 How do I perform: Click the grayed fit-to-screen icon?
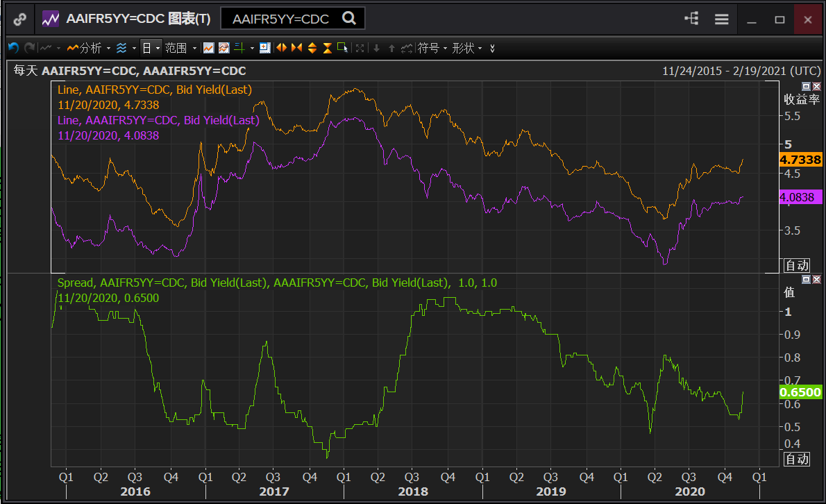360,48
